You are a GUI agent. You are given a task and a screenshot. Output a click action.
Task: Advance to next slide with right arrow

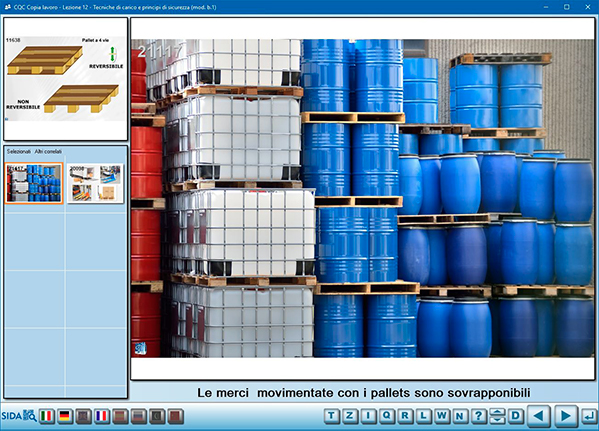point(565,416)
